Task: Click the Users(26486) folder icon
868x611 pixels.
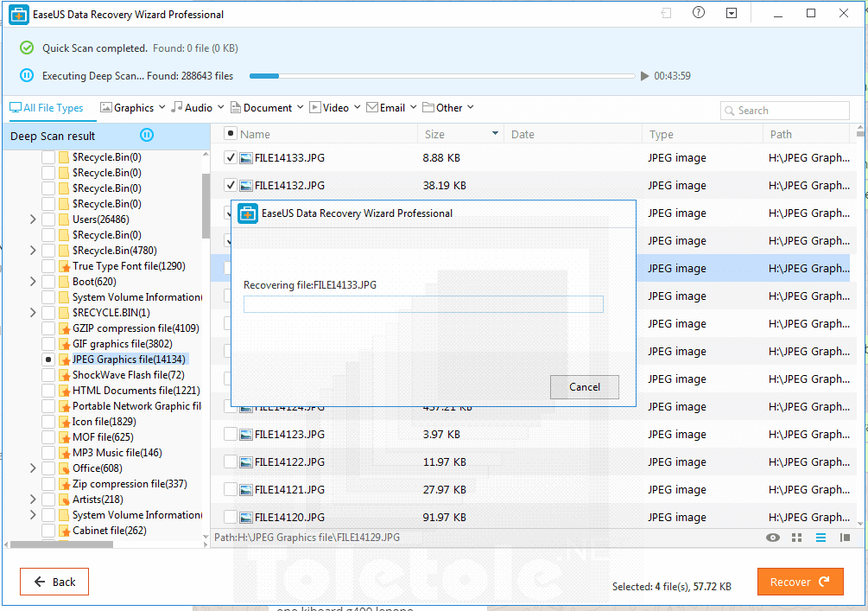Action: pos(64,220)
